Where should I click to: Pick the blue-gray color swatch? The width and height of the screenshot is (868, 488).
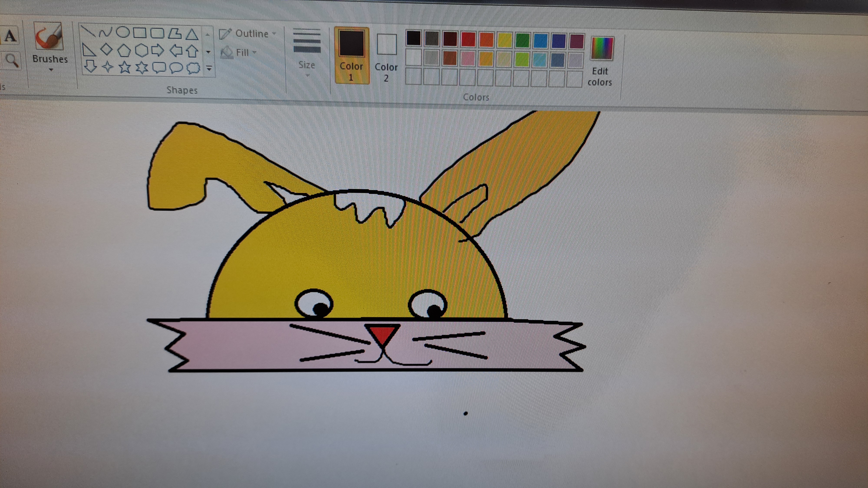point(558,61)
